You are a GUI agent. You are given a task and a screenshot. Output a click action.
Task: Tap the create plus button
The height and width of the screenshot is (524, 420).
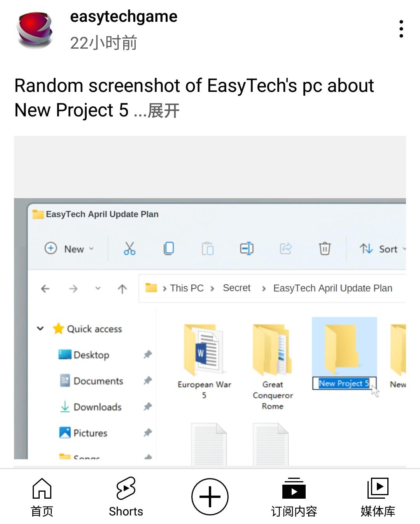(x=210, y=496)
